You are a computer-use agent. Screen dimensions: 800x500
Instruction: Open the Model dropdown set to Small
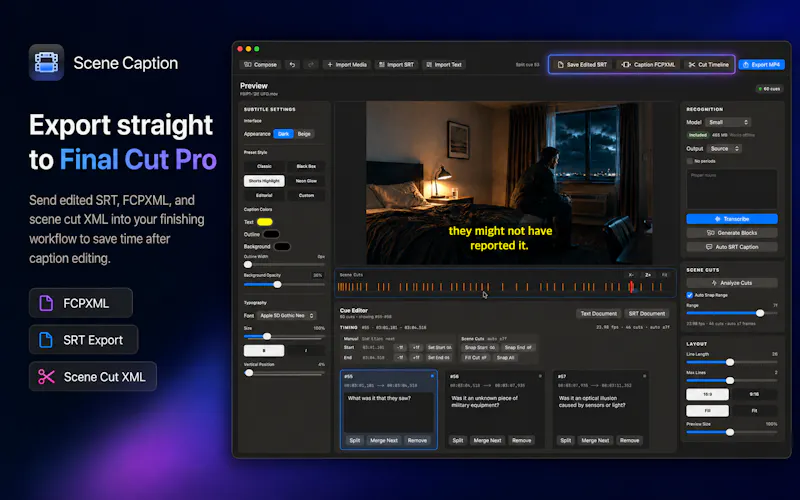tap(728, 122)
